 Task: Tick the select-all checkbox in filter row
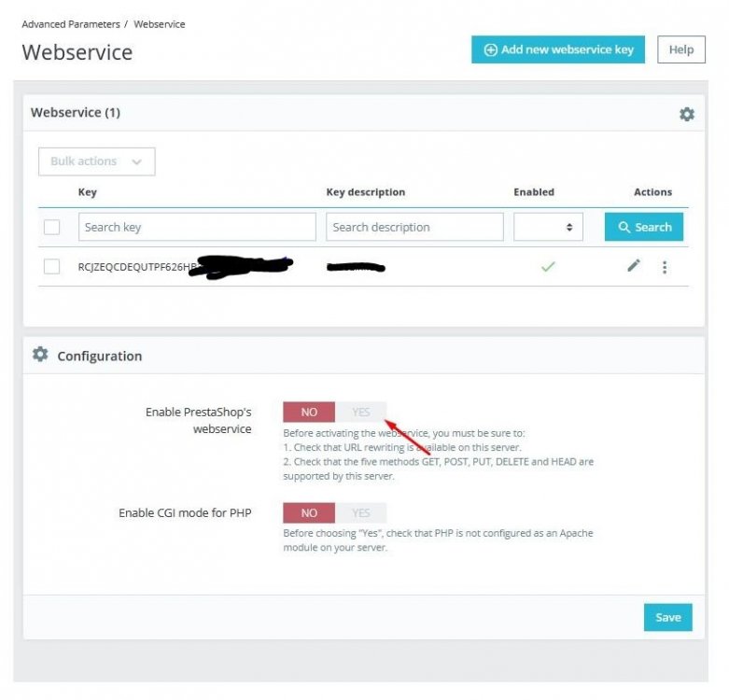tap(51, 227)
